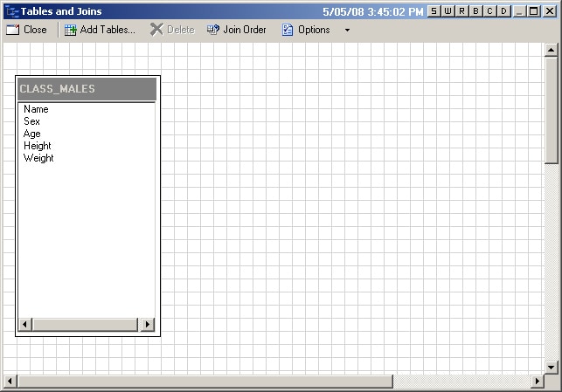
Task: Open the Add Tables dialog
Action: coord(100,30)
